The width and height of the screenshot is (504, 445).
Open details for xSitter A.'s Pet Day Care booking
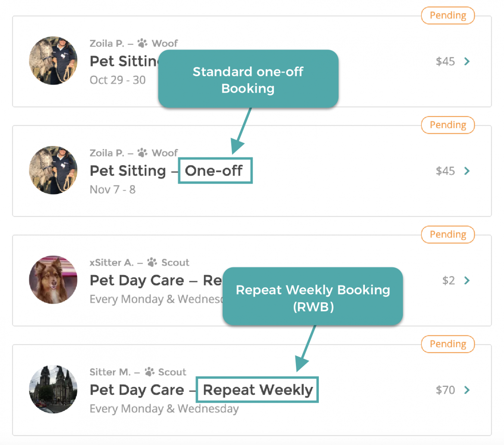pos(467,280)
